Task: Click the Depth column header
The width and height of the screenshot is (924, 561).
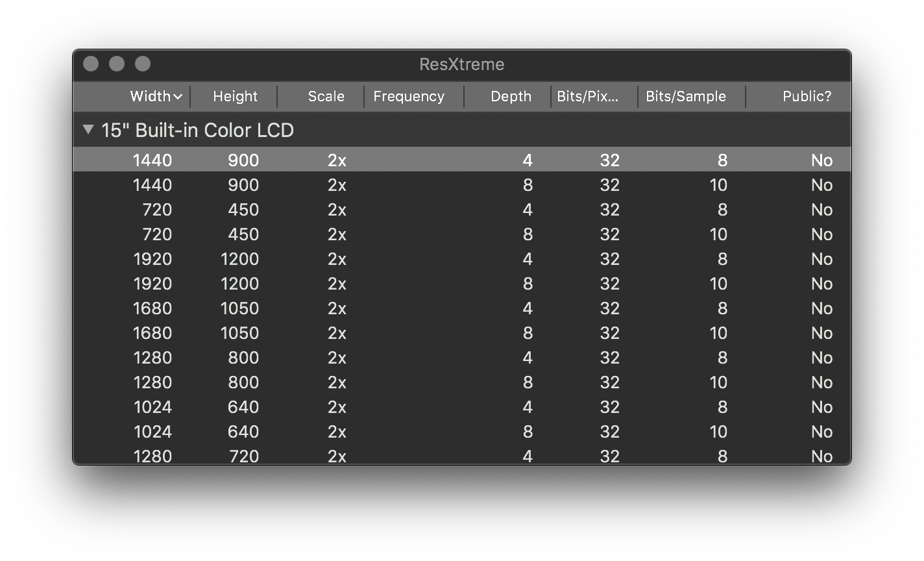Action: [x=511, y=97]
